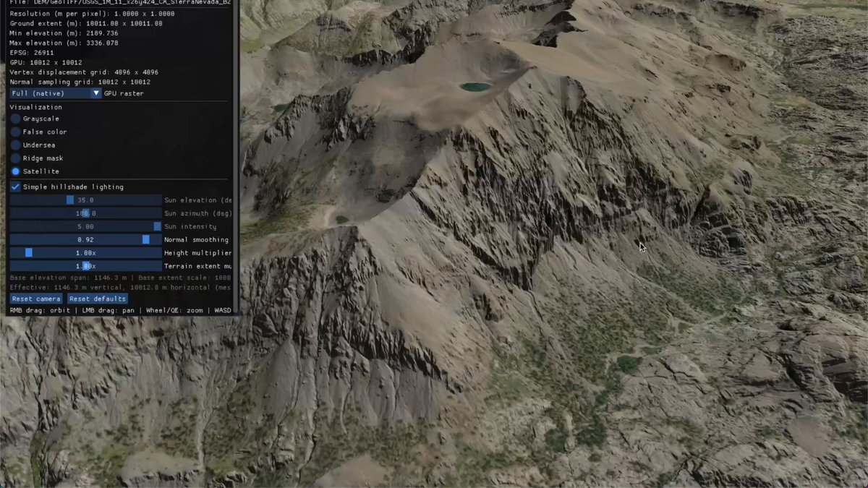
Task: Click the Height multiplier slider
Action: click(86, 252)
